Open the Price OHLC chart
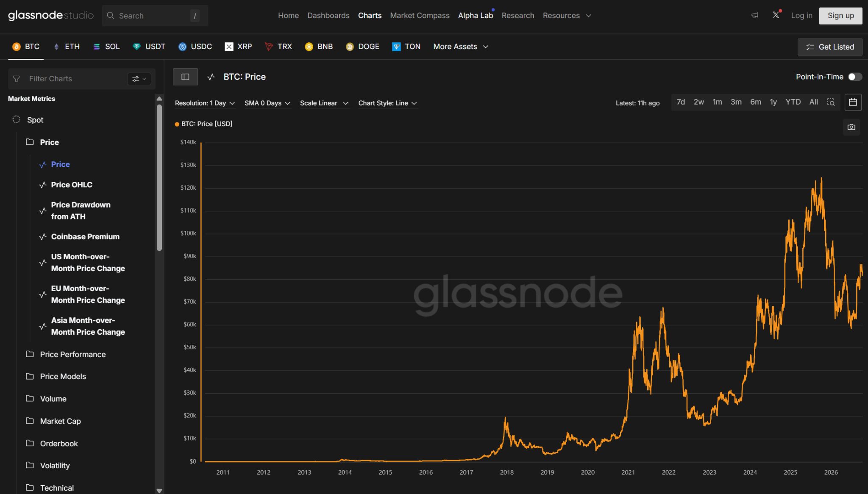Viewport: 868px width, 494px height. [x=71, y=185]
